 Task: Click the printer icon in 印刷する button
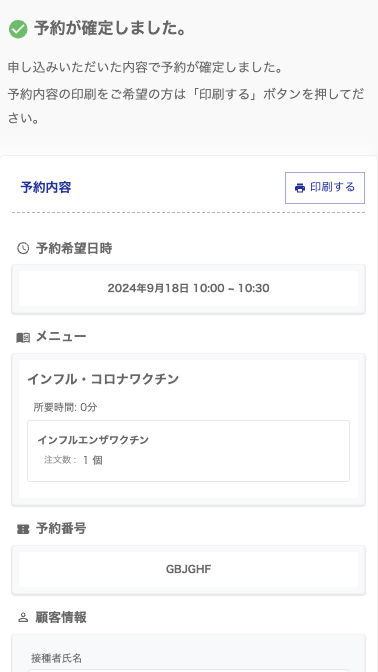(300, 188)
